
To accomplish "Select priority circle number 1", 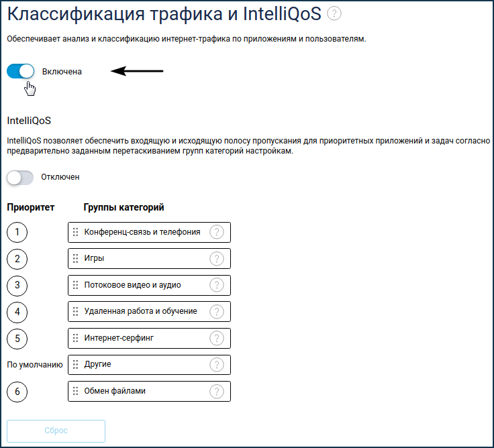I will click(x=17, y=232).
